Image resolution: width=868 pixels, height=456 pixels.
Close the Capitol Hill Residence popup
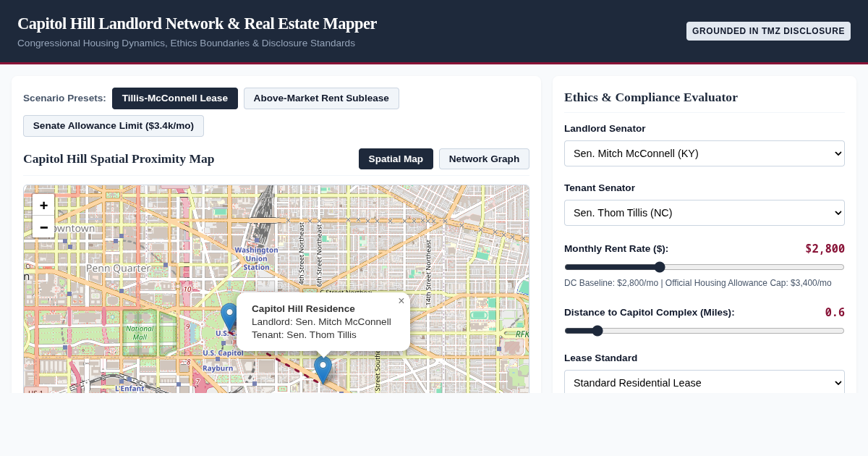click(401, 301)
